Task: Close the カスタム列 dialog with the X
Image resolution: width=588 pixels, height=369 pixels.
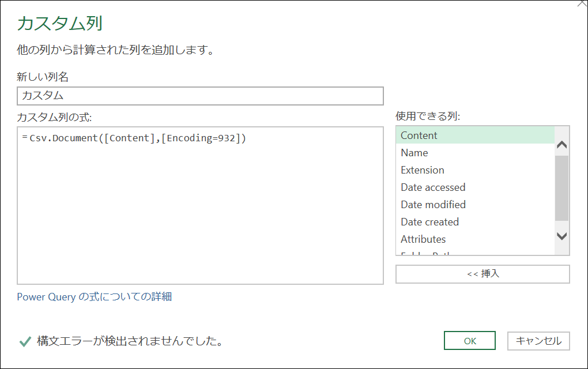Action: click(583, 3)
